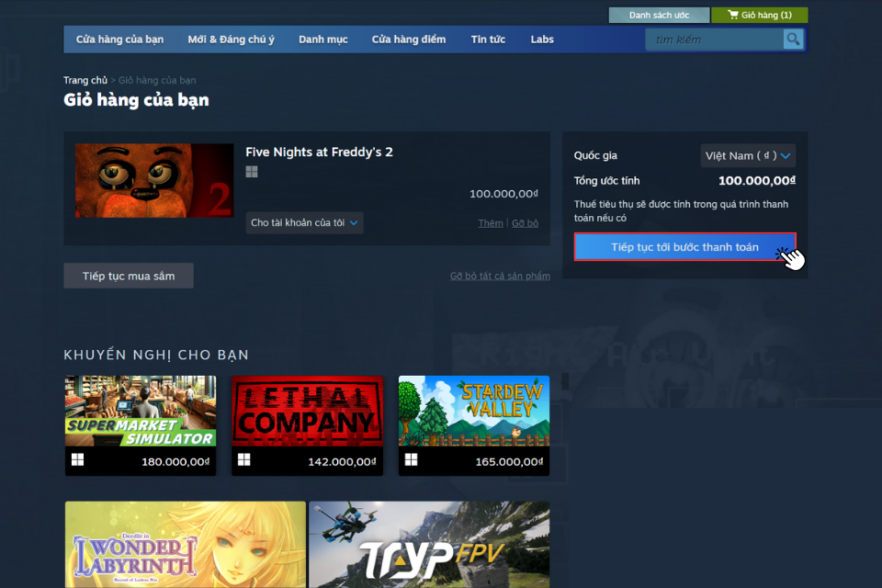Open the Mới & Đáng chú ý menu
The image size is (882, 588).
pos(232,40)
